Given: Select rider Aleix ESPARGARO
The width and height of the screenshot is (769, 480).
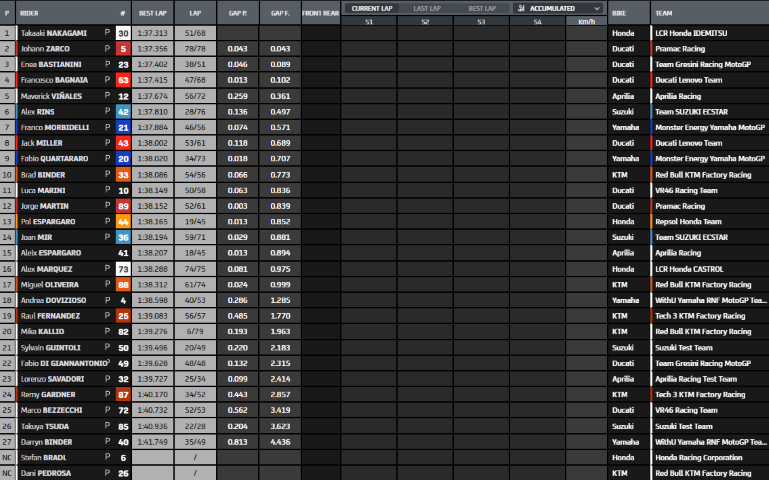Looking at the screenshot, I should pyautogui.click(x=51, y=253).
